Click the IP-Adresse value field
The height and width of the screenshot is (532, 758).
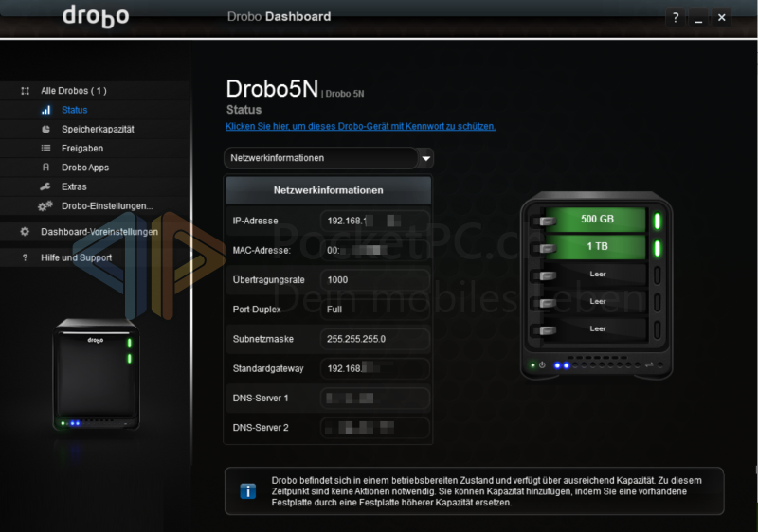click(x=374, y=222)
